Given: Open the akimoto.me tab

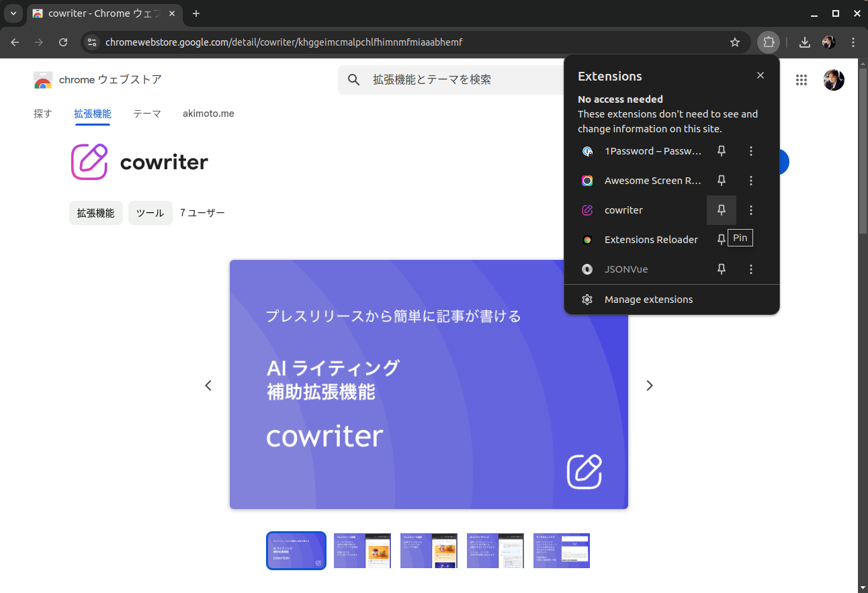Looking at the screenshot, I should (x=208, y=113).
